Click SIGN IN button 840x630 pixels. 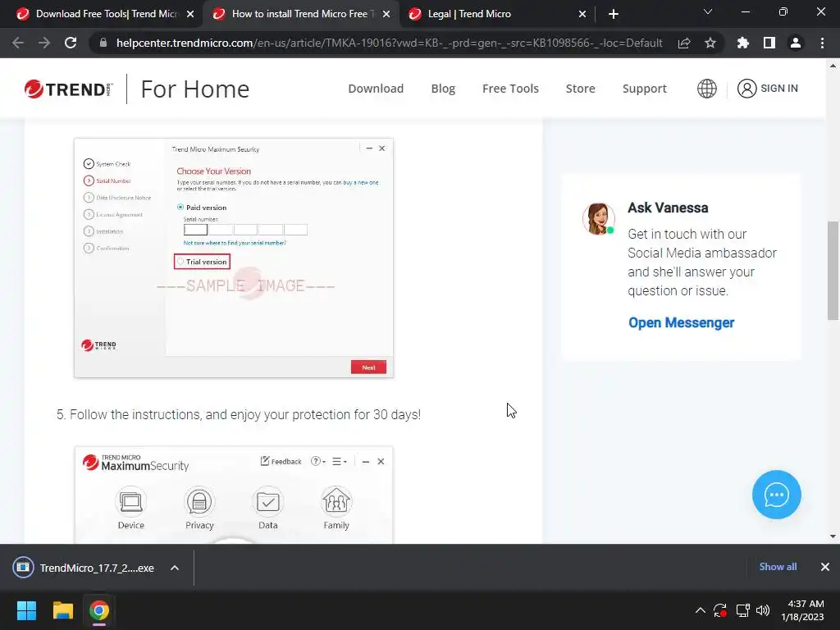pos(767,89)
